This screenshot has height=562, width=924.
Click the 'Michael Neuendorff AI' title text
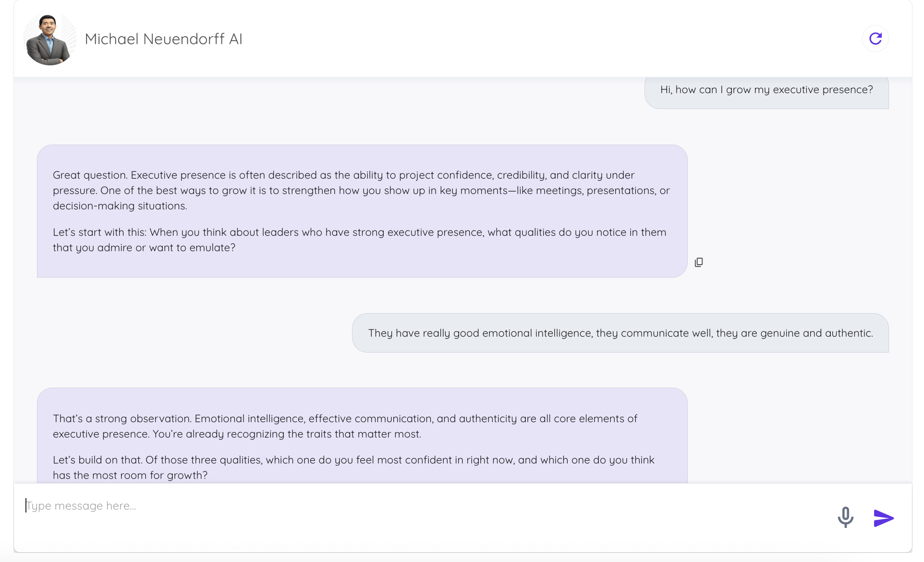[164, 39]
